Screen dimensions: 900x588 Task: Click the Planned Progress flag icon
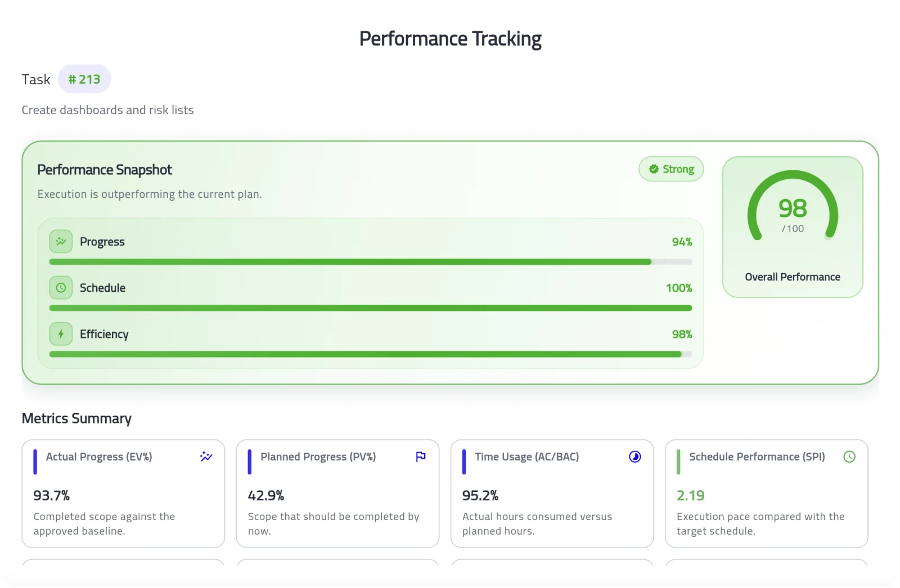(x=421, y=456)
